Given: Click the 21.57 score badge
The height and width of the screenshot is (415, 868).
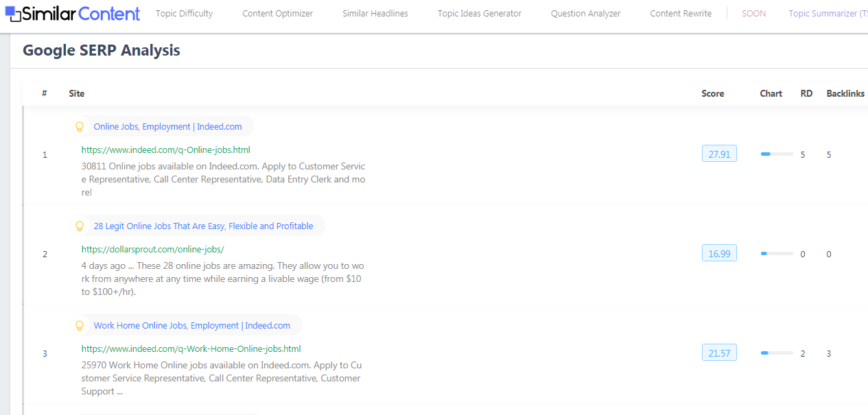Looking at the screenshot, I should (x=719, y=353).
